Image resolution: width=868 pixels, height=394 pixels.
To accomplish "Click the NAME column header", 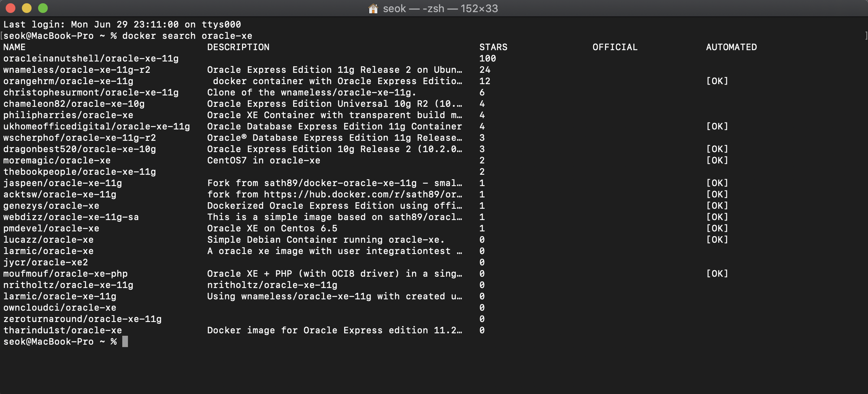I will tap(15, 47).
